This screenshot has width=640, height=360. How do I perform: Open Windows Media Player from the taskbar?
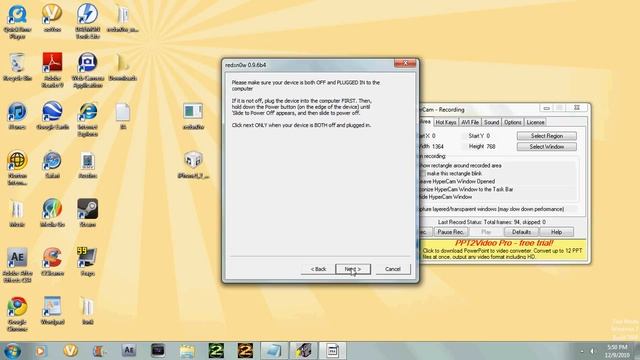40,351
